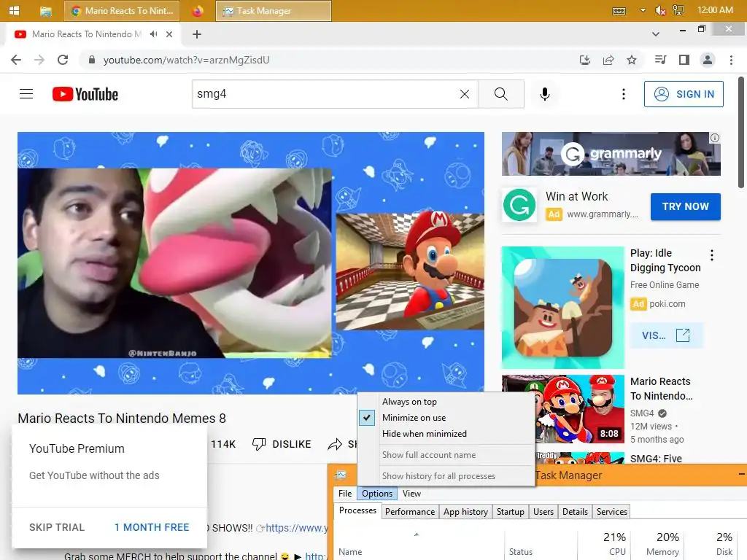Switch to the Performance tab

tap(410, 511)
